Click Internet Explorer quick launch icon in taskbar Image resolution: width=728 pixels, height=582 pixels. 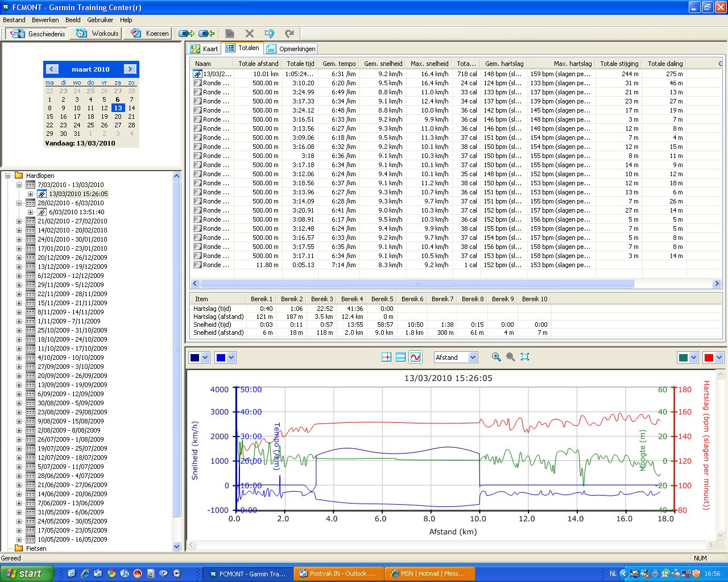(x=85, y=573)
